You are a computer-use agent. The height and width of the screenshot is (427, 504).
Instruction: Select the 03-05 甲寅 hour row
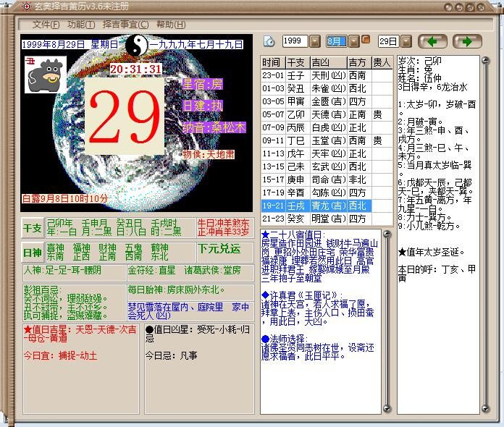click(327, 101)
